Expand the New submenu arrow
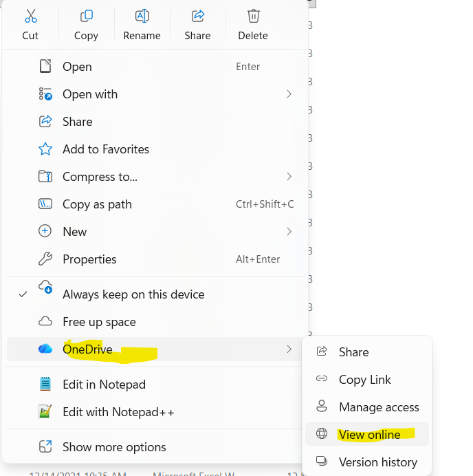The image size is (473, 476). [x=289, y=232]
